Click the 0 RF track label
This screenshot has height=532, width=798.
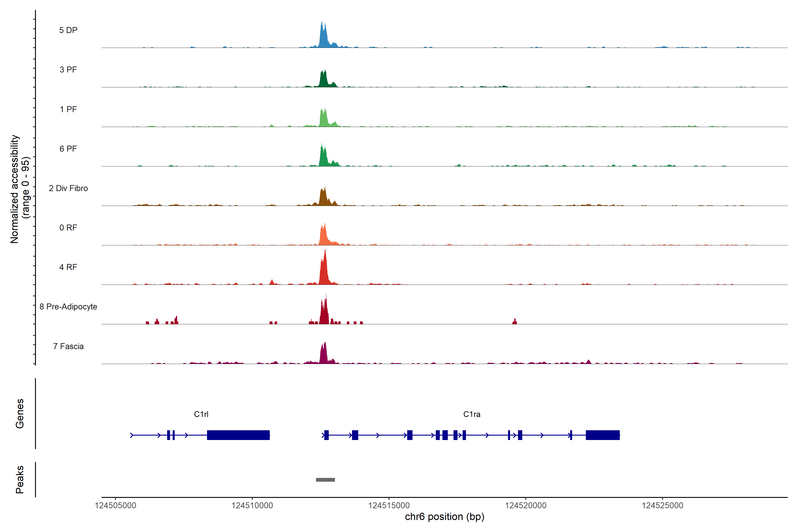68,228
